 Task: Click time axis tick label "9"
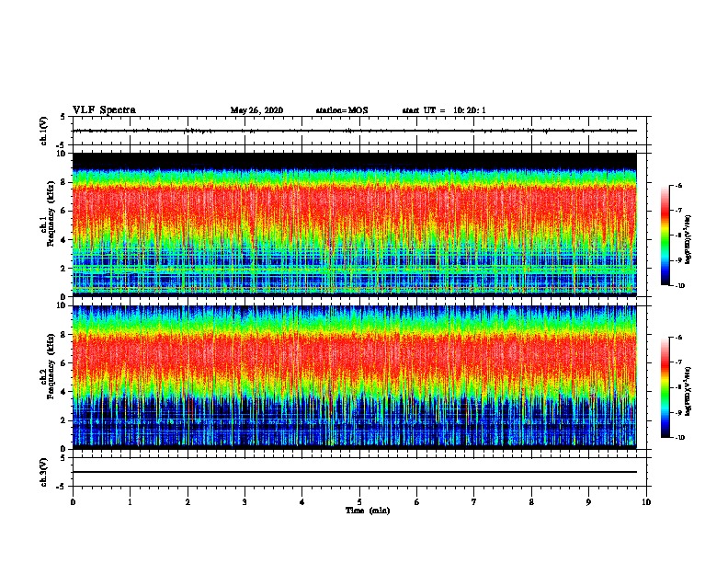click(588, 502)
